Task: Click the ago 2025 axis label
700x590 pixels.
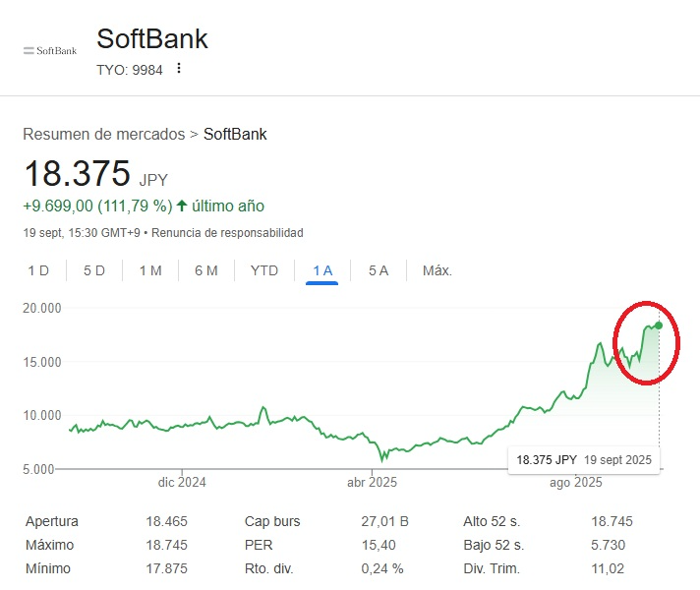Action: pyautogui.click(x=575, y=482)
